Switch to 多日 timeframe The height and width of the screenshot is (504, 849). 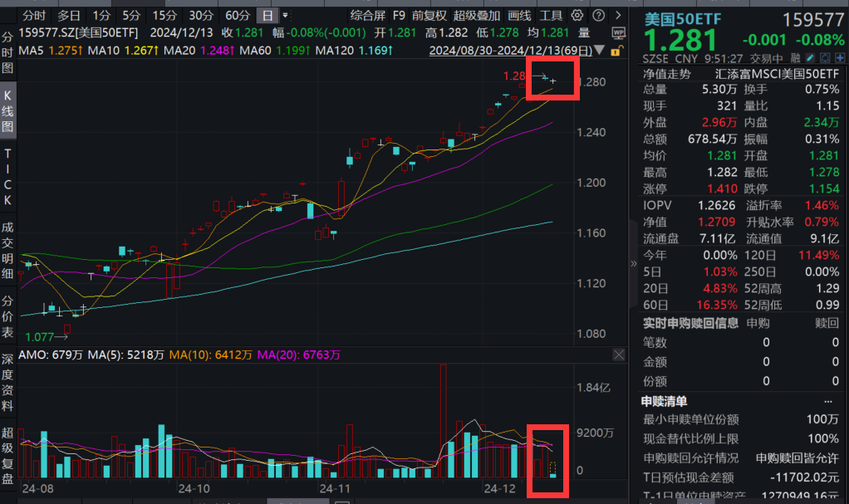click(x=68, y=15)
